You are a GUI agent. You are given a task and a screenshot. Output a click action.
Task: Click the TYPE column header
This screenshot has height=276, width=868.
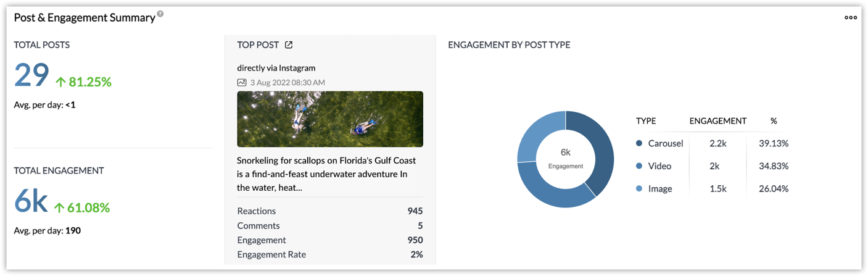[x=646, y=121]
